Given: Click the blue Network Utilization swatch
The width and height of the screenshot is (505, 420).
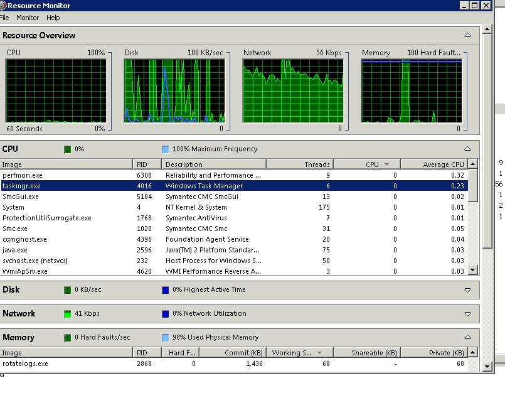Looking at the screenshot, I should coord(165,314).
